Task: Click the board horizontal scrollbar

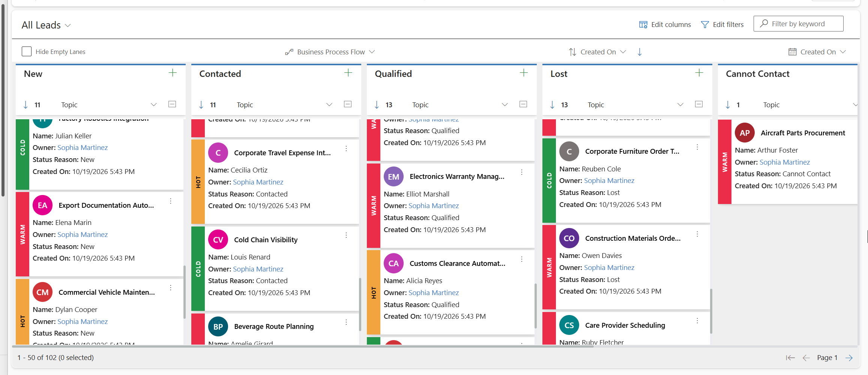Action: coord(302,346)
